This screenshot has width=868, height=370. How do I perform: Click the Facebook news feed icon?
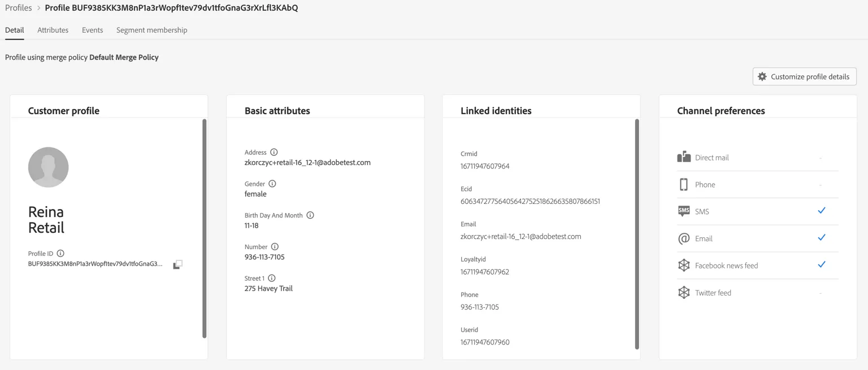click(684, 265)
